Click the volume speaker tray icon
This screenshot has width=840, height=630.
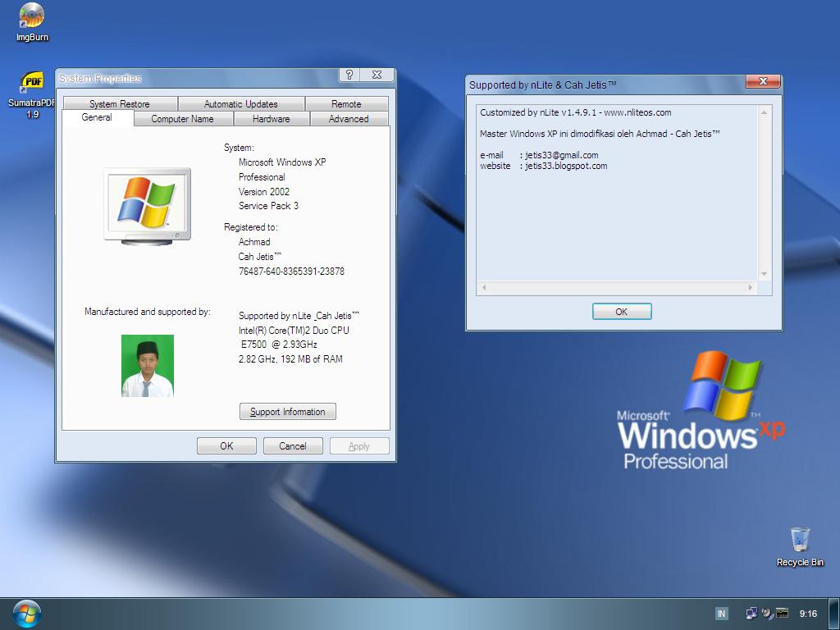point(767,614)
